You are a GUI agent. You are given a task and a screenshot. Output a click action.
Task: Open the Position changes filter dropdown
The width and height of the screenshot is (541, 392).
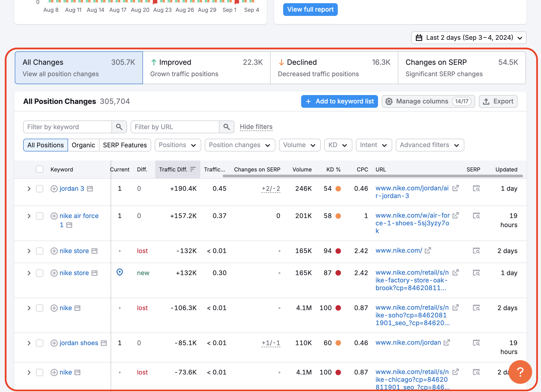(x=240, y=145)
